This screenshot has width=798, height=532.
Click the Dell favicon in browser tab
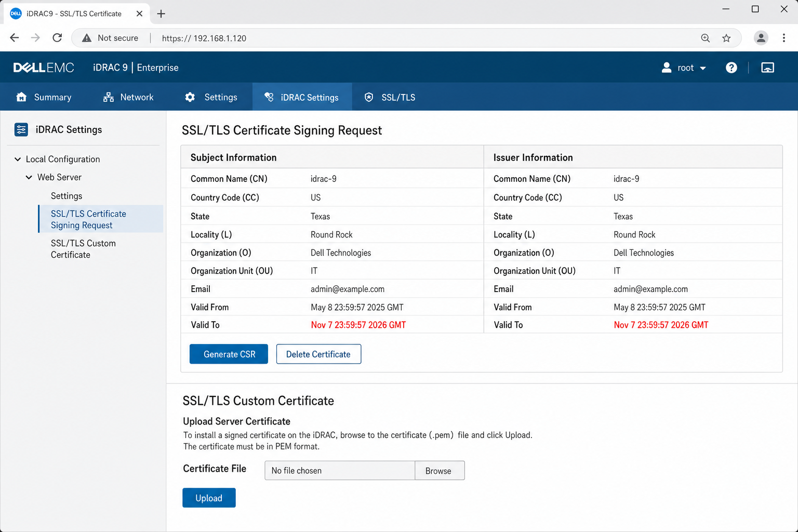(x=16, y=14)
